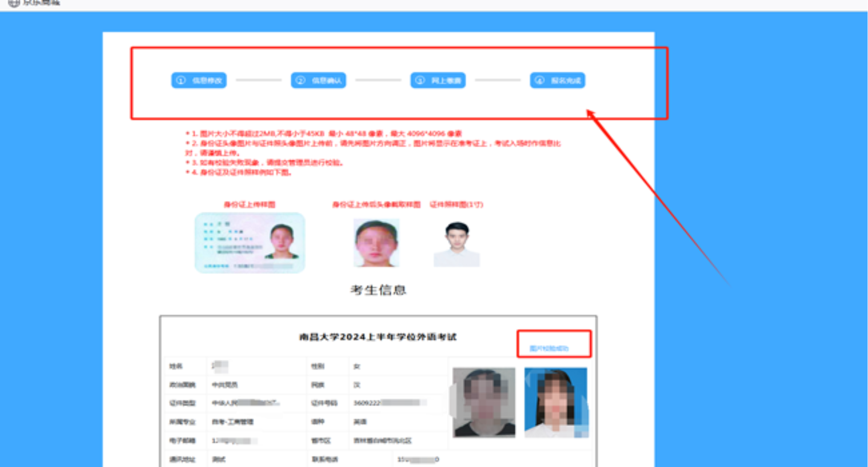Click the 图片校验成功 blue link
This screenshot has height=467, width=868.
point(549,348)
